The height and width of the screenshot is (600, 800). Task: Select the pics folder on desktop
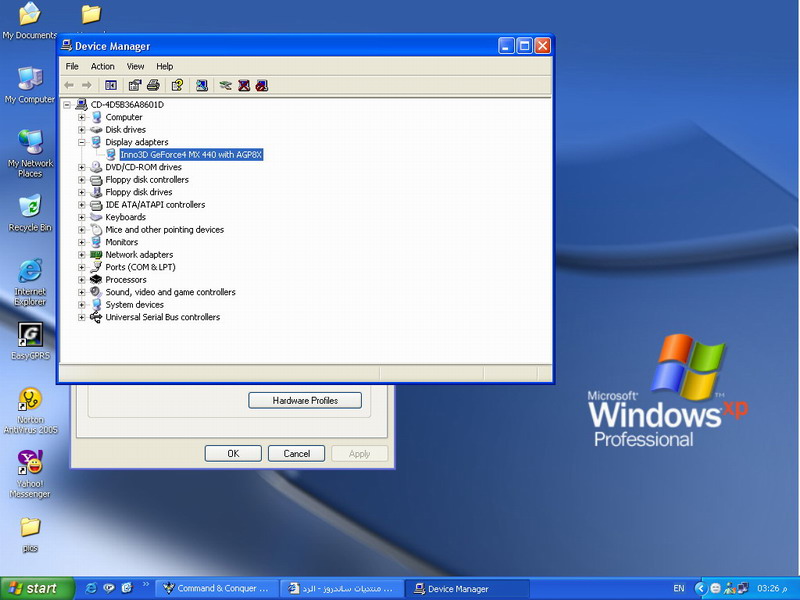coord(30,535)
